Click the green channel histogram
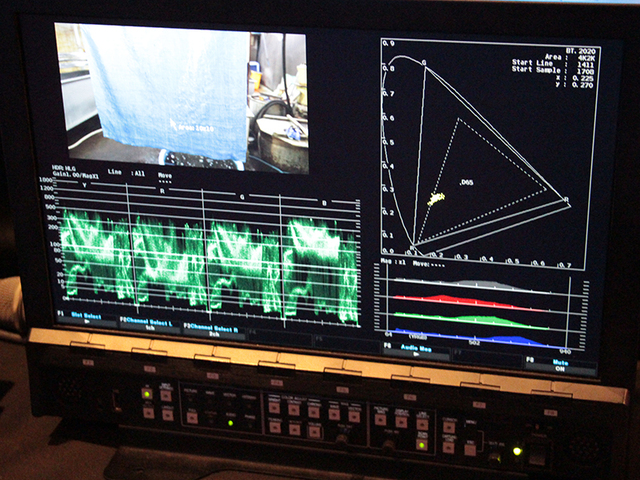The image size is (640, 480). pos(469,319)
